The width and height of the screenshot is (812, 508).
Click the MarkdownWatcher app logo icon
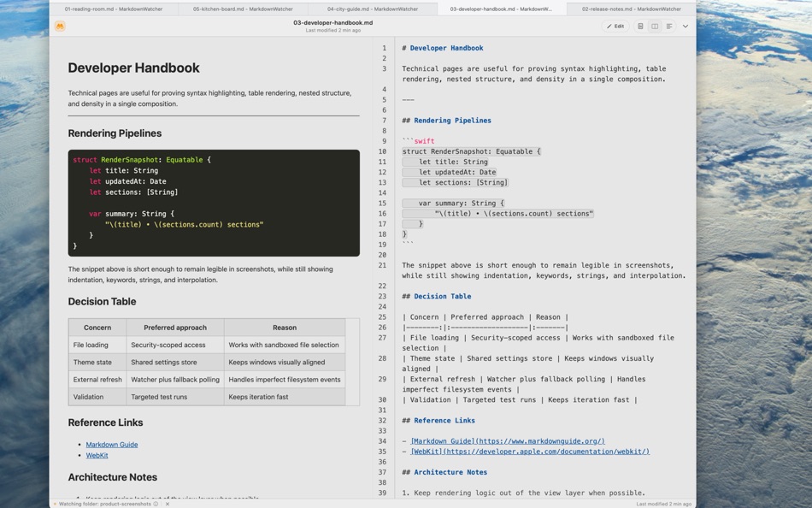(58, 25)
